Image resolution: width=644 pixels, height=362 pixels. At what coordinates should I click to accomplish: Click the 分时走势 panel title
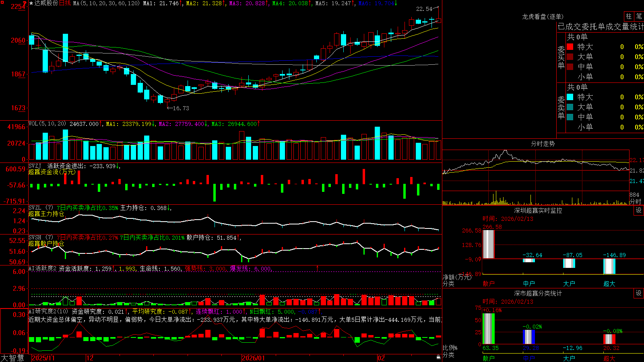(543, 144)
